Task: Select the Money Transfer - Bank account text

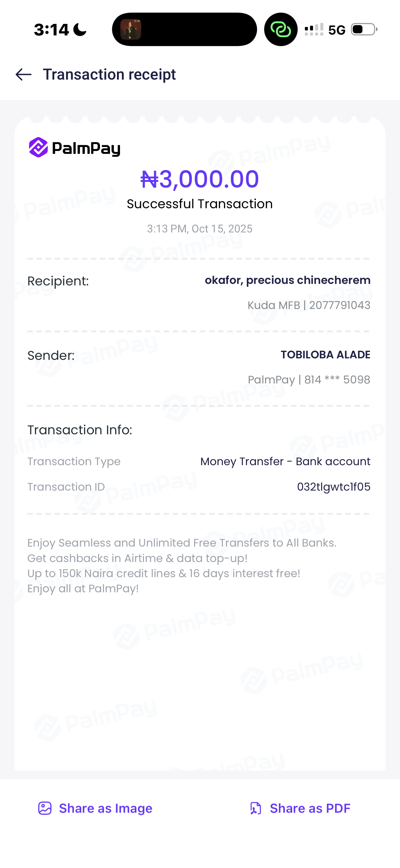Action: point(285,461)
